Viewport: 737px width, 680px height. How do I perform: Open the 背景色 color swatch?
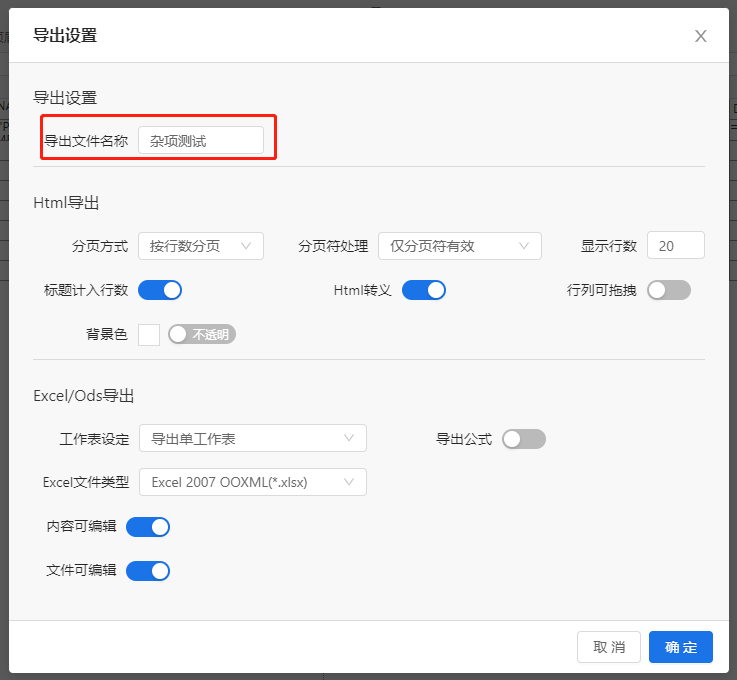tap(149, 334)
